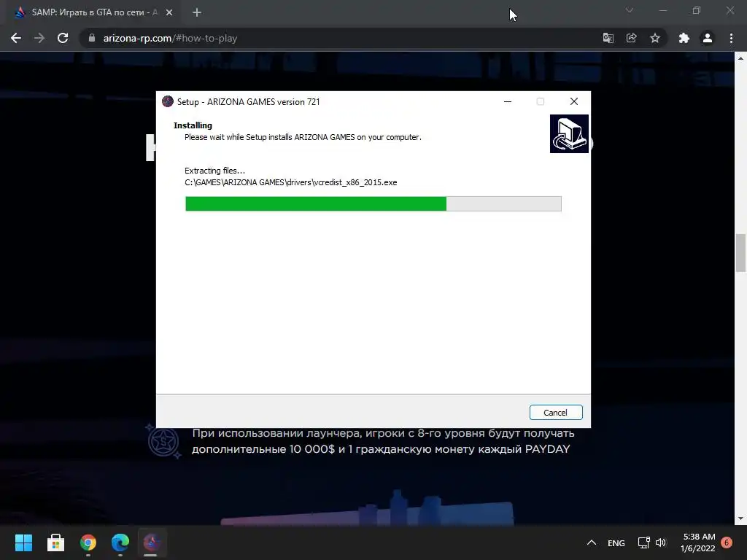
Task: Bookmark this page with star icon
Action: [x=655, y=38]
